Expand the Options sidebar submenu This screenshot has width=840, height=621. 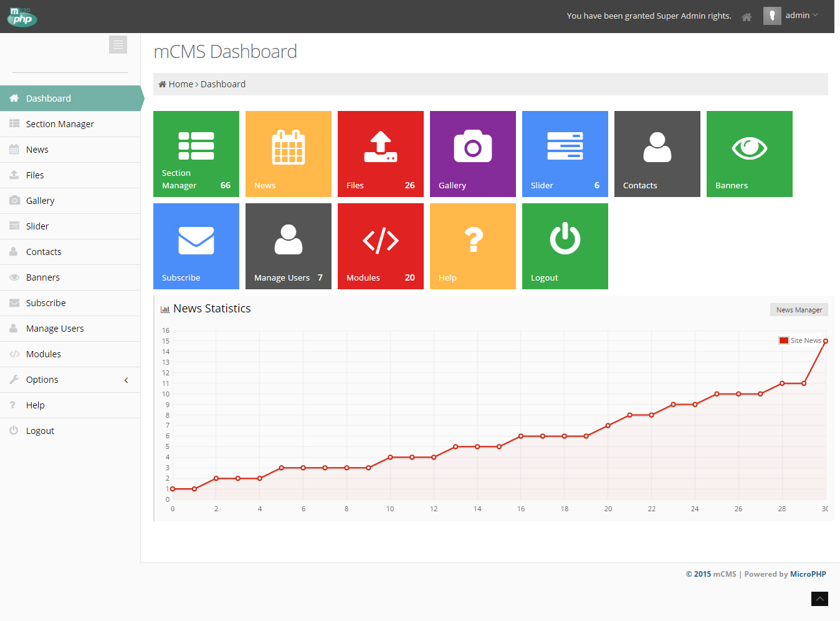point(70,380)
